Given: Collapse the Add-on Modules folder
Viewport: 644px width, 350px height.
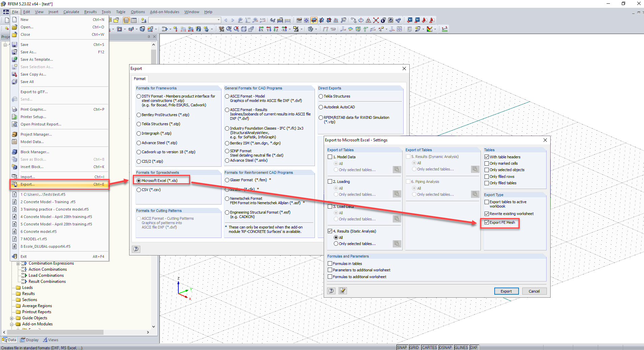Looking at the screenshot, I should [x=12, y=324].
